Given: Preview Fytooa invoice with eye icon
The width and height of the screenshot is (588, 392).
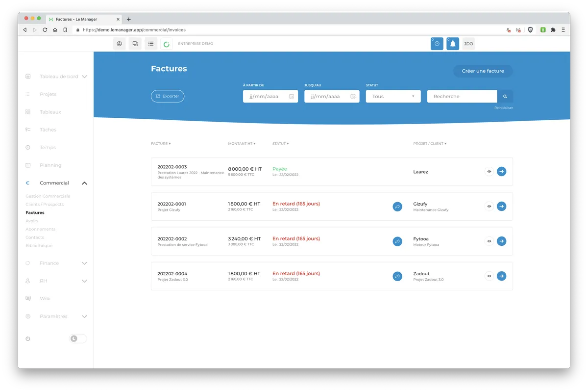Looking at the screenshot, I should pos(489,241).
